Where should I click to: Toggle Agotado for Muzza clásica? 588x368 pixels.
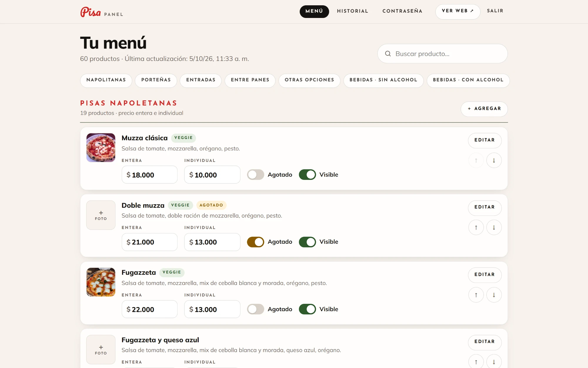coord(255,175)
